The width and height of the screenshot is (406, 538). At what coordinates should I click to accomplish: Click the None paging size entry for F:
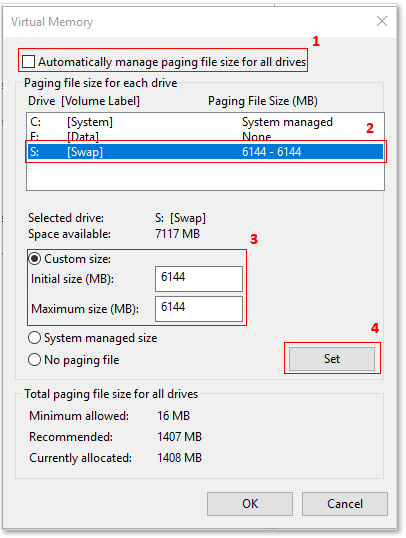point(256,137)
